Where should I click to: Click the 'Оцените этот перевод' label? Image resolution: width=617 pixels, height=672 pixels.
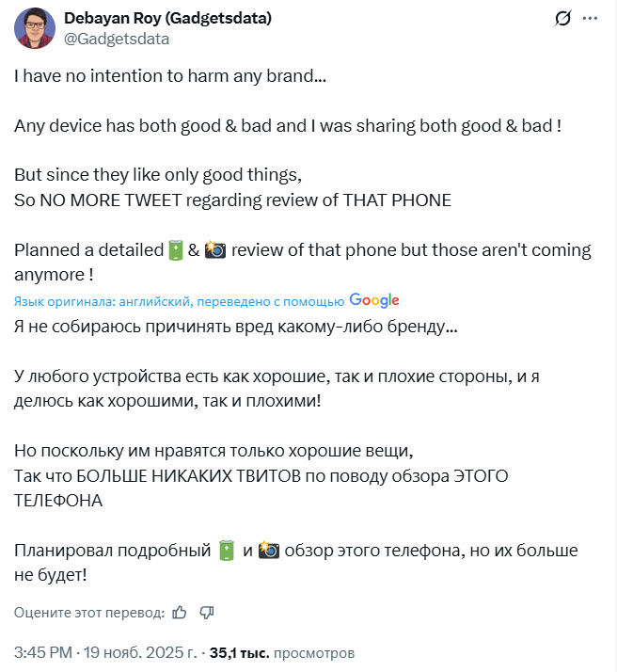(x=89, y=613)
